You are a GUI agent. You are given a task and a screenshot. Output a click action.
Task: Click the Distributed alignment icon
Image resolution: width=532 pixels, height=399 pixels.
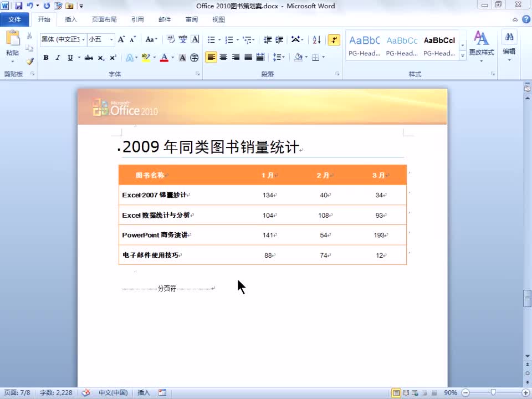(x=260, y=57)
